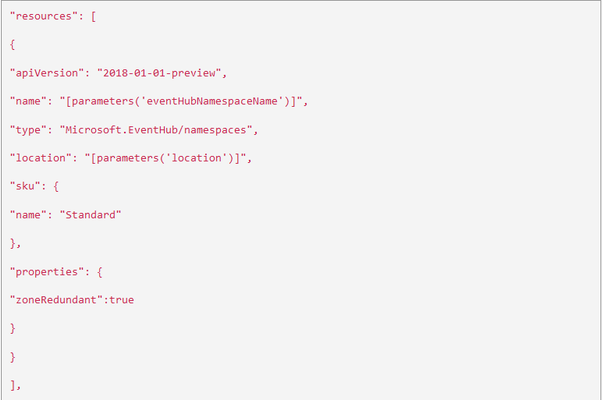
Task: Click the opening square bracket after resources
Action: [93, 17]
